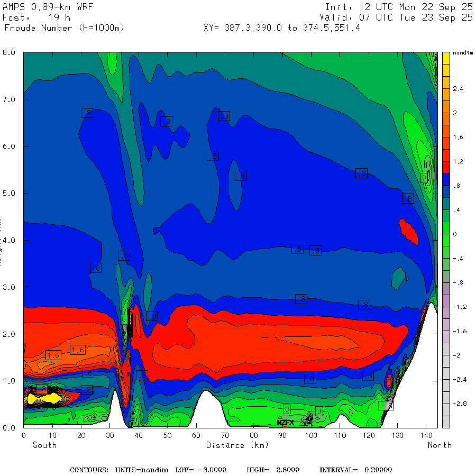Pick the yellow top swatch of the colorbar
This screenshot has height=476, width=476.
446,58
